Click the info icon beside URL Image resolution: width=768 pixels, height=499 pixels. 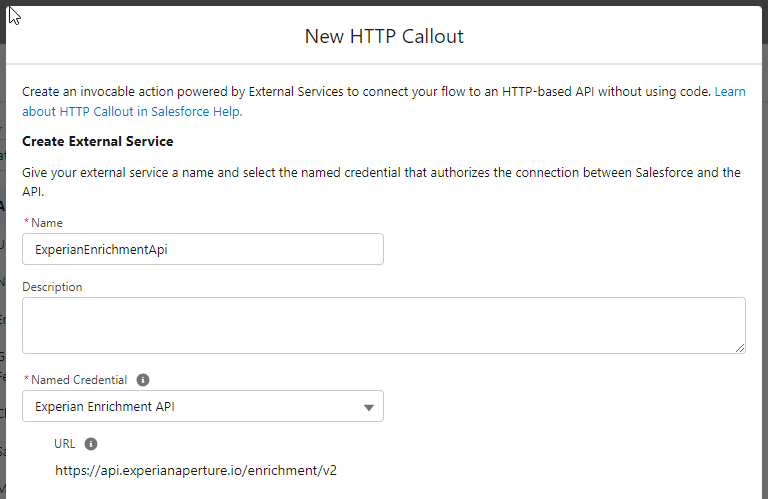91,444
